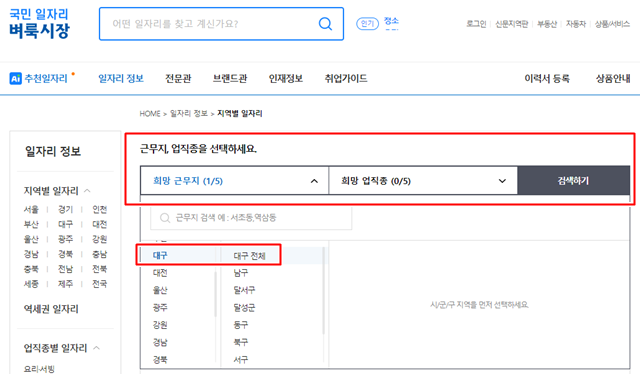This screenshot has width=640, height=374.
Task: Select 충북 in the sidebar region list
Action: 31,269
